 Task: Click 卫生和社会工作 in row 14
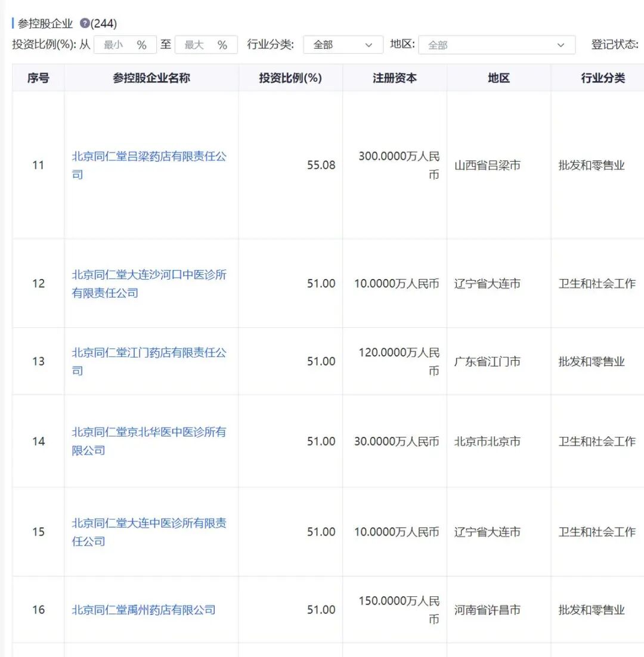coord(597,441)
